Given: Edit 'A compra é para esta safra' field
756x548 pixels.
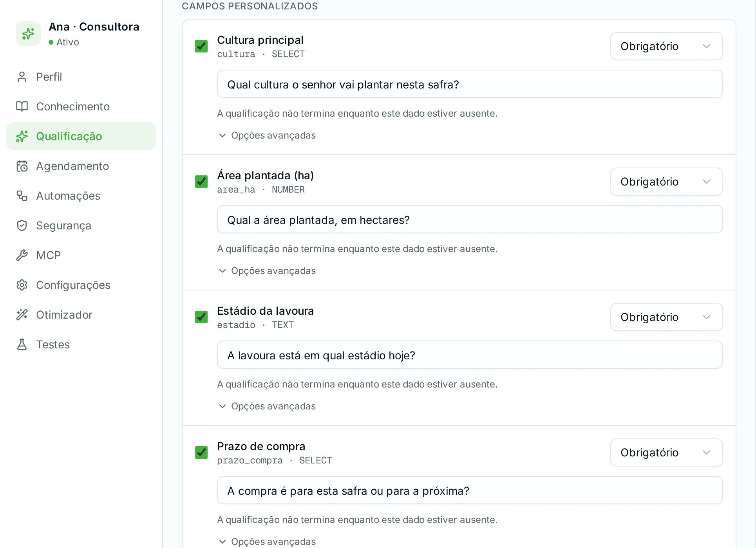Looking at the screenshot, I should pyautogui.click(x=470, y=490).
